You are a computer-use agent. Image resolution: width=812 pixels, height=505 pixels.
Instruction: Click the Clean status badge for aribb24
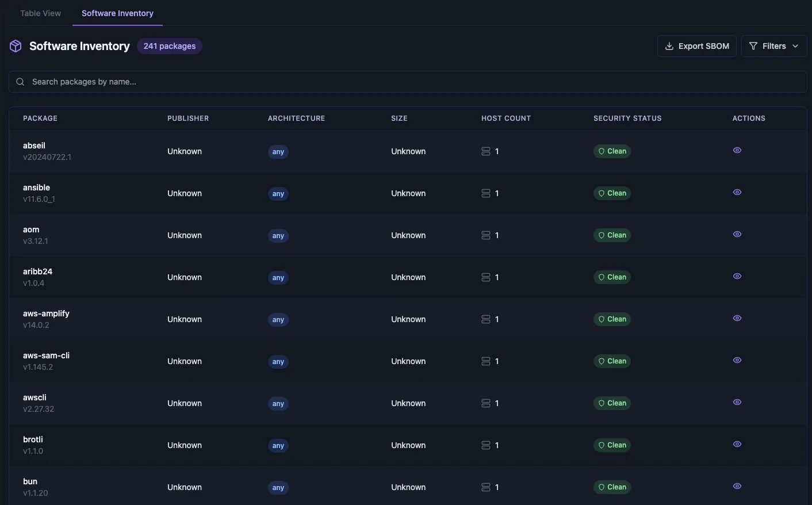[612, 277]
